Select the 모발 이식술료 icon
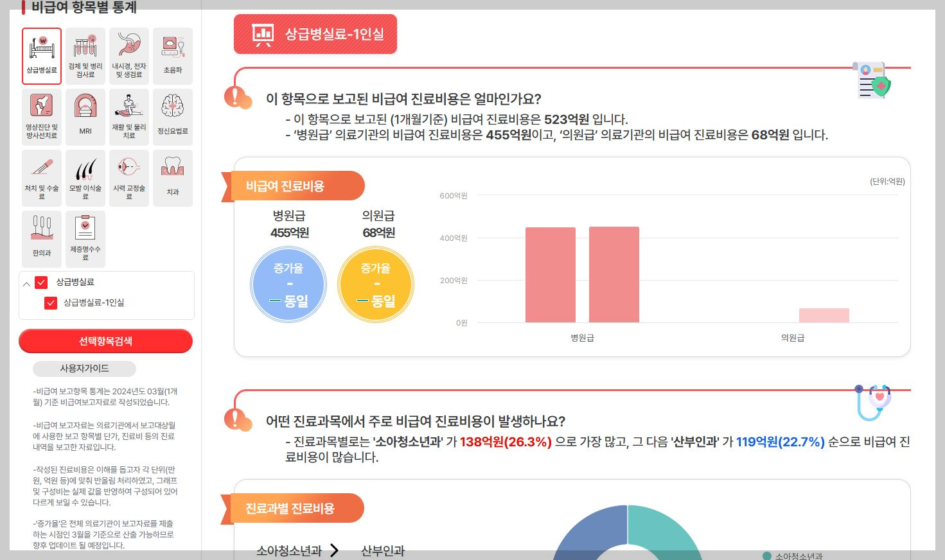Viewport: 945px width, 560px height. pyautogui.click(x=85, y=178)
